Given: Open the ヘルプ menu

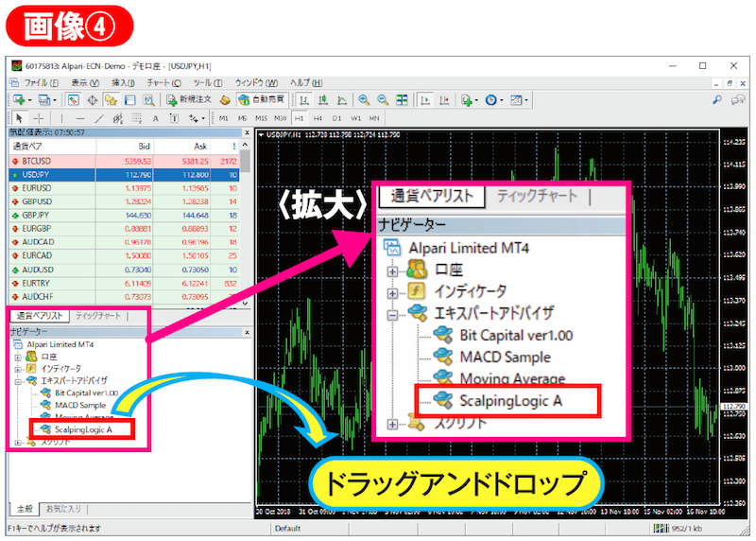Looking at the screenshot, I should point(305,83).
